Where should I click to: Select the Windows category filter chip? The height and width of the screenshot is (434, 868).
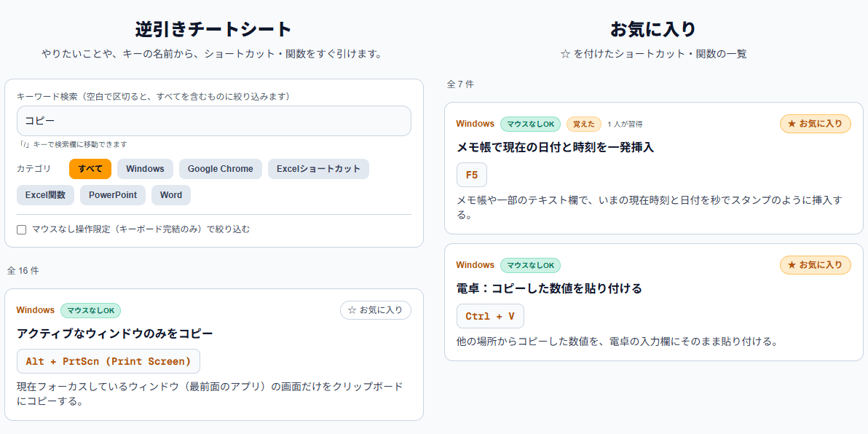[145, 169]
